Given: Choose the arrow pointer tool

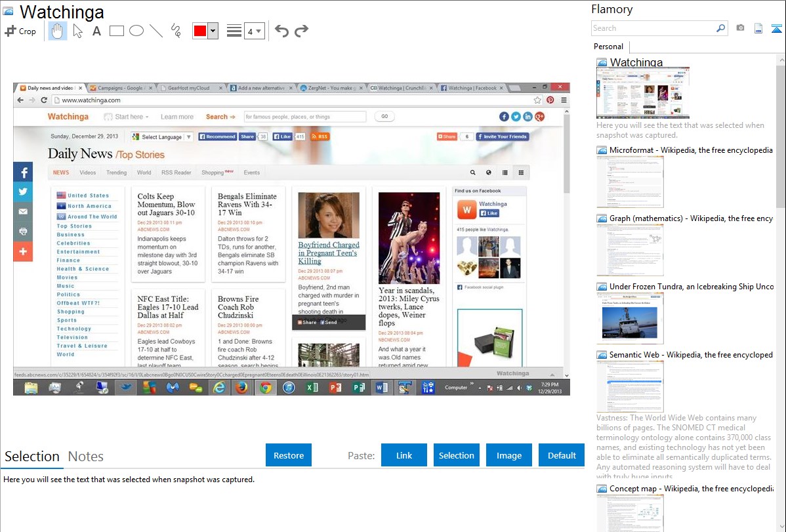Looking at the screenshot, I should (x=77, y=31).
